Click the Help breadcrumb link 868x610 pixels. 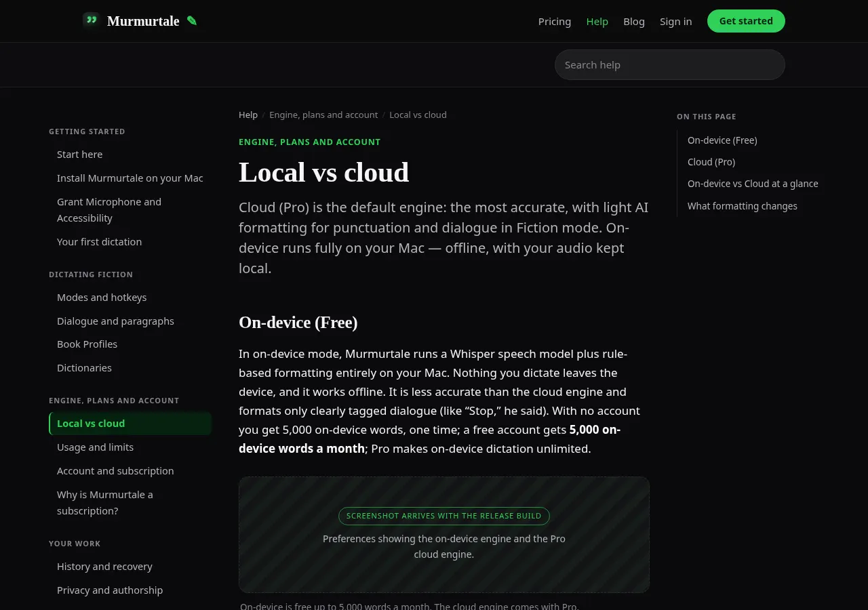pos(248,115)
